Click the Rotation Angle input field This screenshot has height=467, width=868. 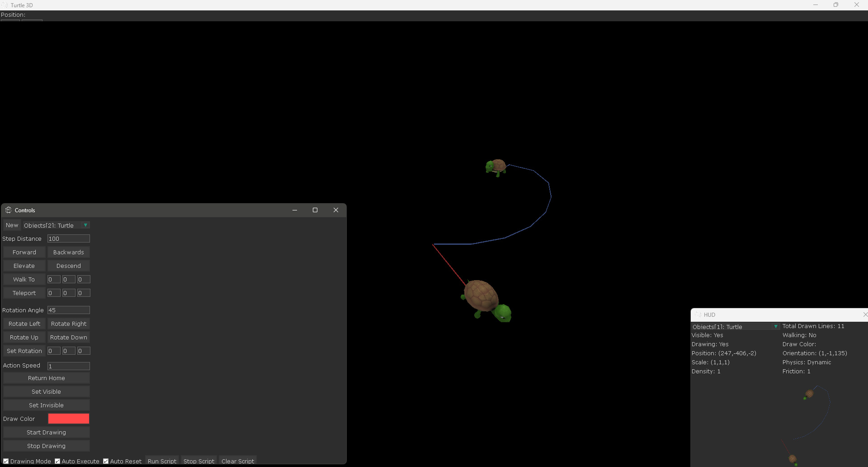(69, 310)
